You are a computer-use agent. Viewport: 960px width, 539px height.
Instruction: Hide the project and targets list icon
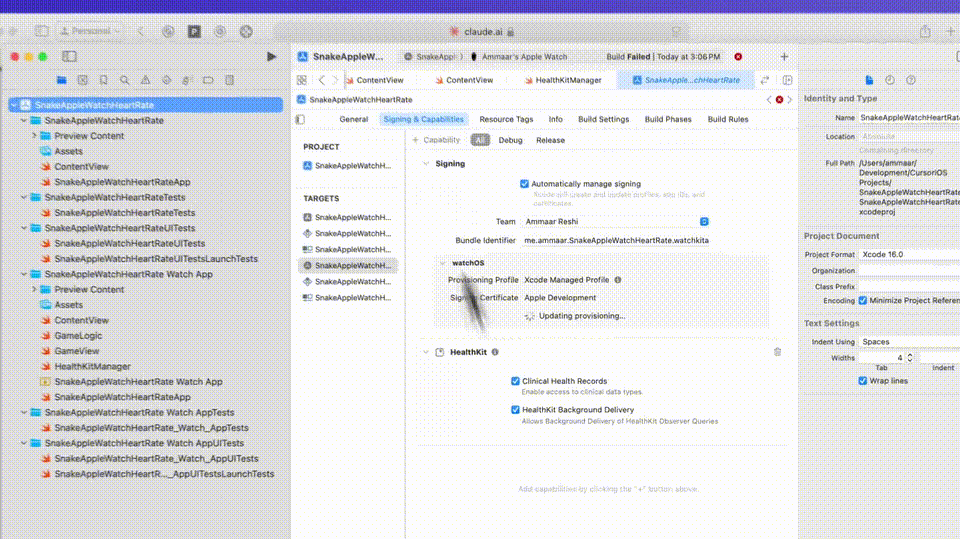point(300,119)
